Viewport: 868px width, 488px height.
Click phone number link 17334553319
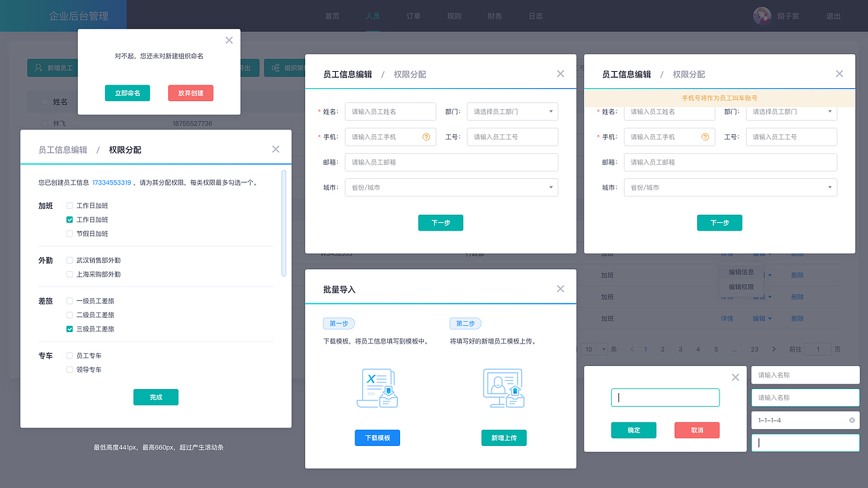[112, 182]
